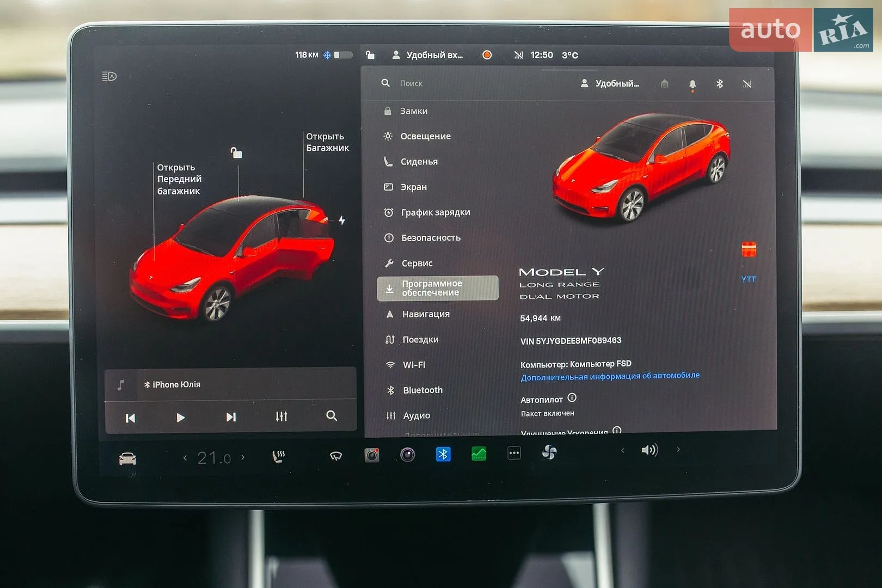Image resolution: width=882 pixels, height=588 pixels.
Task: Click the Автопилот info icon
Action: pyautogui.click(x=572, y=398)
